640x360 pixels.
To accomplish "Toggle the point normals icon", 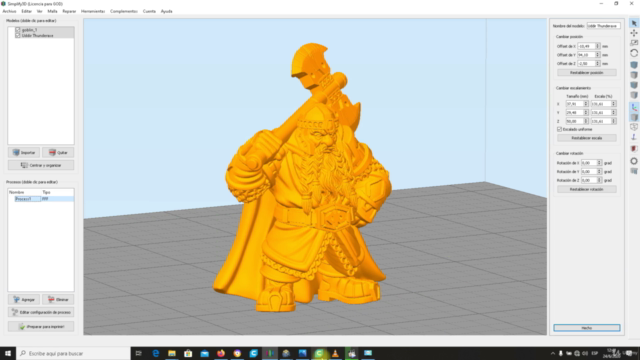I will click(x=634, y=138).
